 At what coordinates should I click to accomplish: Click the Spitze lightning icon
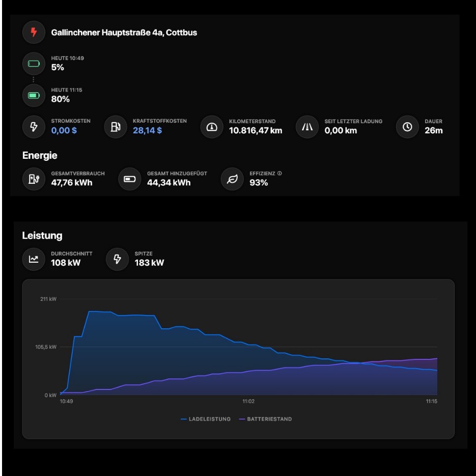117,259
